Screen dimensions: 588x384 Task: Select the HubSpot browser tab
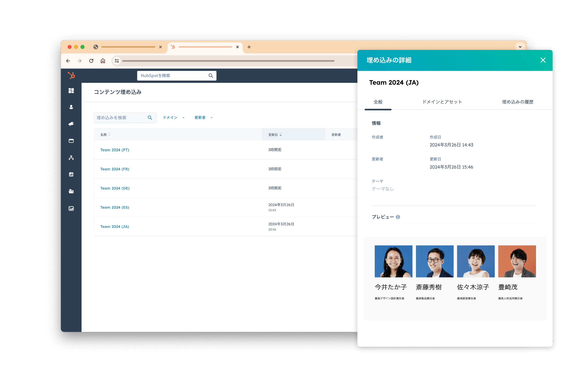pos(205,47)
